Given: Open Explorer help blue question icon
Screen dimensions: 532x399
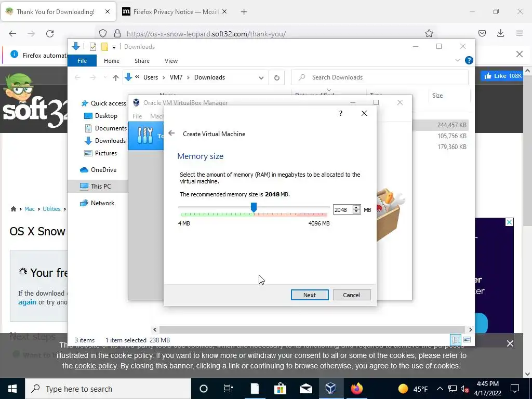Looking at the screenshot, I should 469,60.
